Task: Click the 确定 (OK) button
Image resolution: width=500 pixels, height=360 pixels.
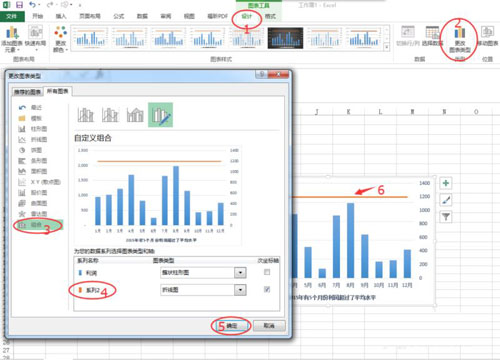Action: coord(232,326)
